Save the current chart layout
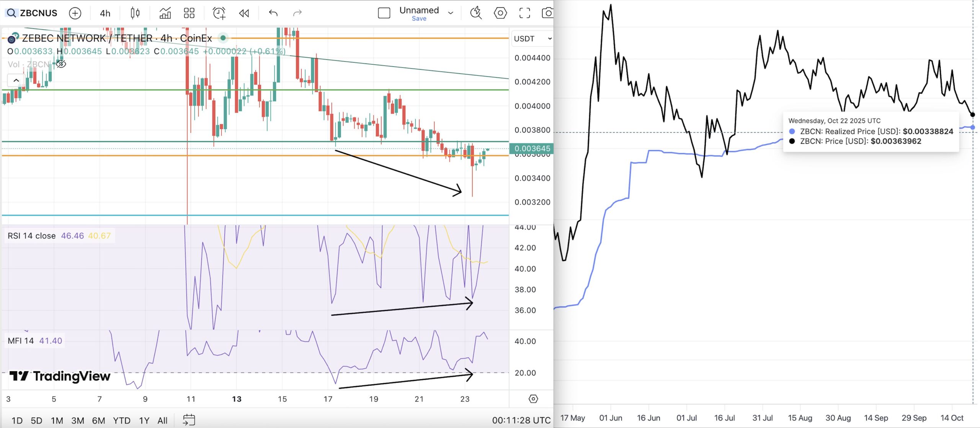 pos(419,18)
